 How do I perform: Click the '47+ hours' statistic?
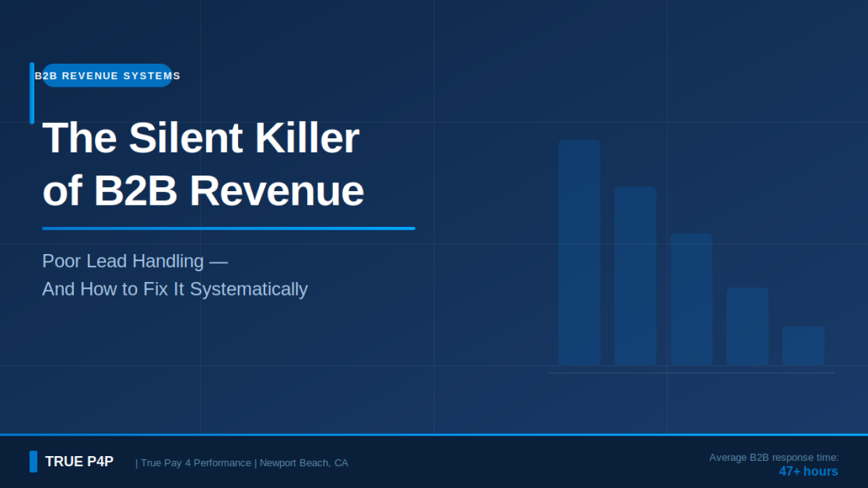pyautogui.click(x=808, y=471)
